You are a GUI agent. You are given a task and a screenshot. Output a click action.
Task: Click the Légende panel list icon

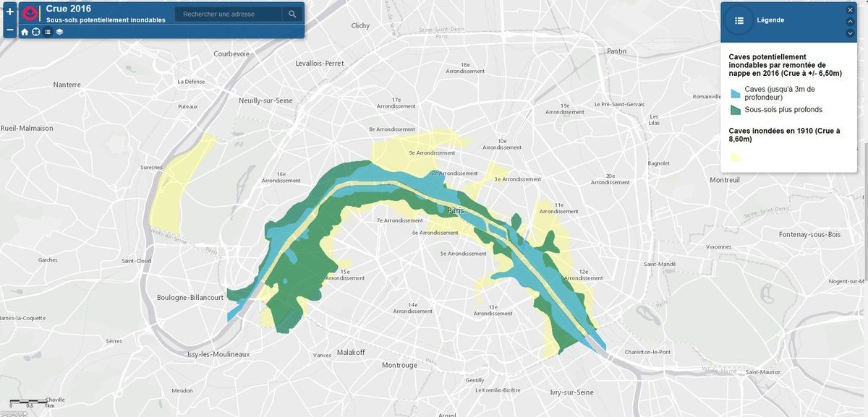(739, 21)
